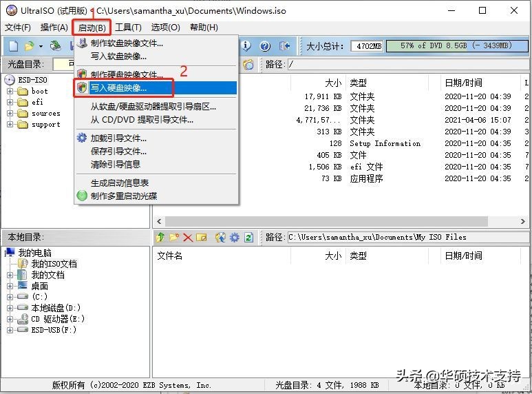Click the Up folder icon in local toolbar
532x394 pixels.
(160, 237)
